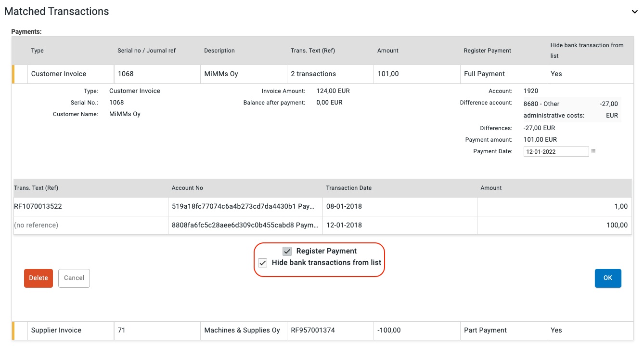Toggle the Register Payment checkbox
This screenshot has height=346, width=644.
click(x=287, y=251)
